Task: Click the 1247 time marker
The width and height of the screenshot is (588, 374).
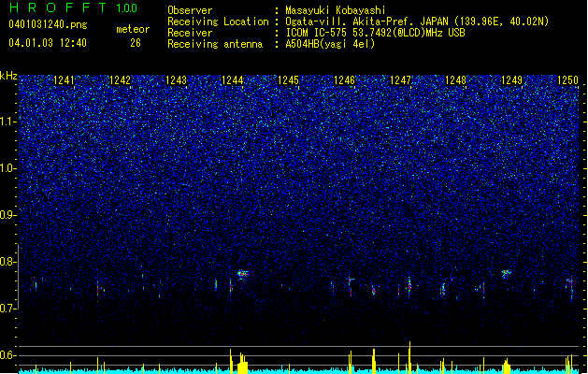Action: click(x=400, y=80)
